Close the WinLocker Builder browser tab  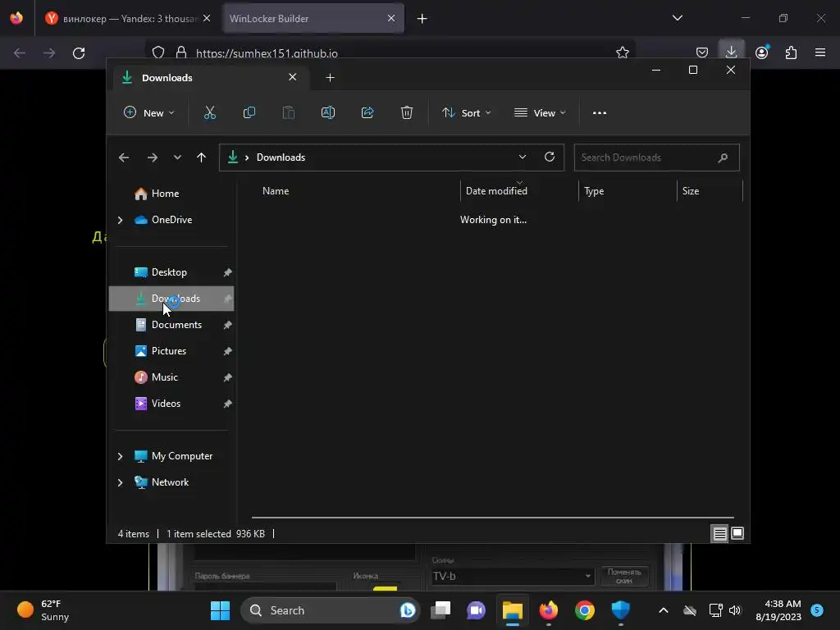[391, 19]
